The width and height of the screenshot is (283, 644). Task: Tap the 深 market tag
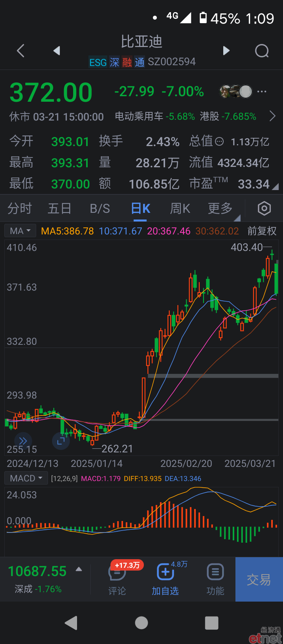(114, 62)
